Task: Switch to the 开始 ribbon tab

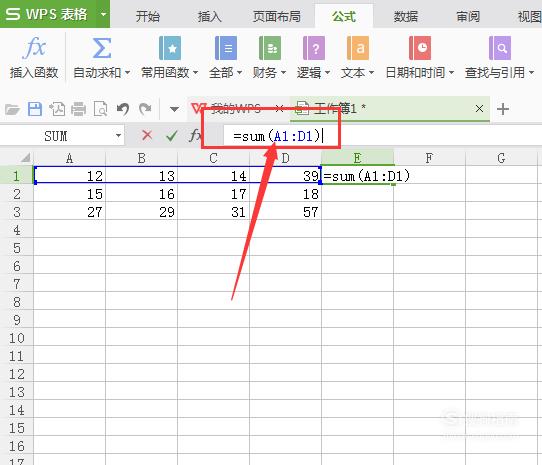Action: point(148,16)
